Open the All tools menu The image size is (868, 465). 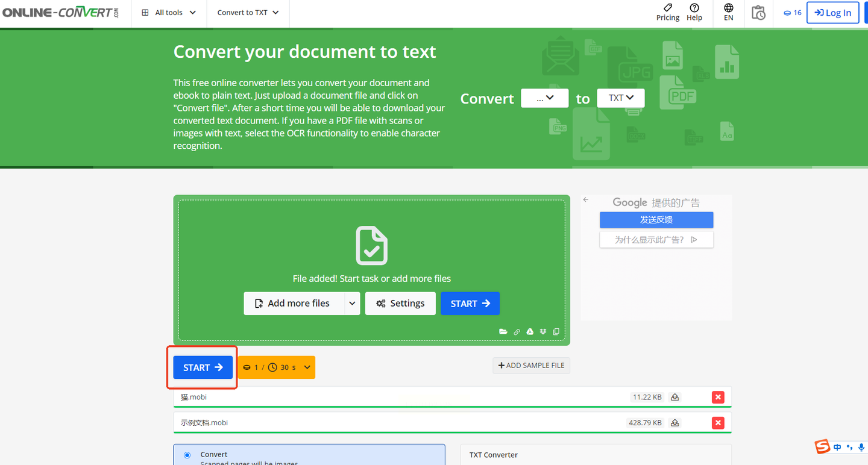click(x=169, y=13)
